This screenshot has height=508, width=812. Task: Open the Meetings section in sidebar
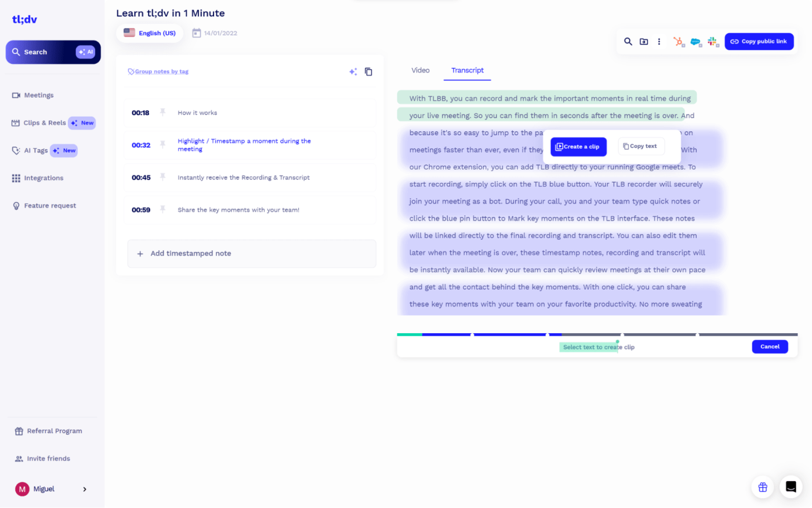point(39,95)
